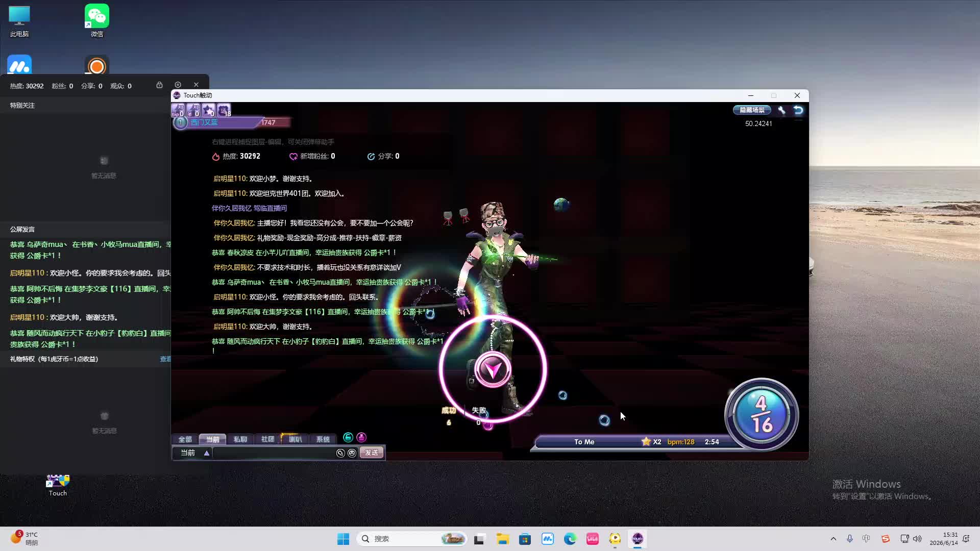The image size is (980, 551).
Task: Click the 公屏发言 section header
Action: point(22,230)
